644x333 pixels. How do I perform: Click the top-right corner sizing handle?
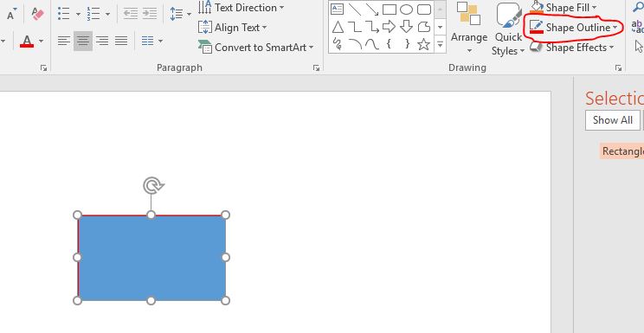(225, 215)
